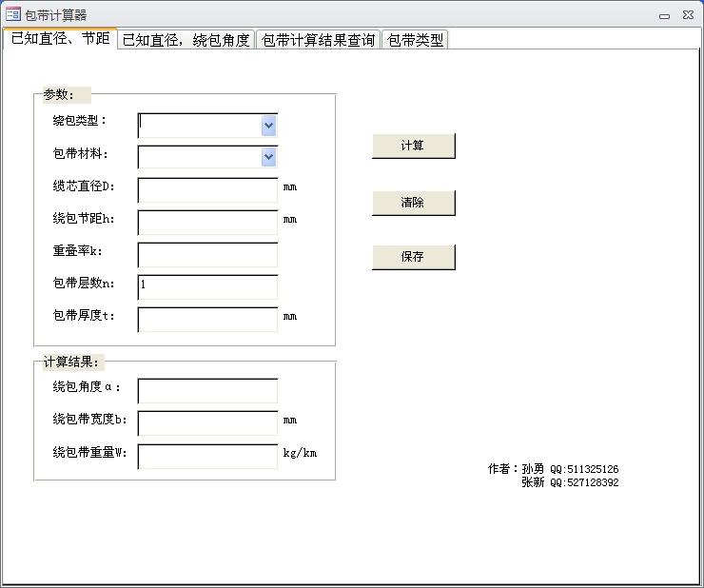Focus the 缆芯直径D input field
This screenshot has width=704, height=588.
coord(207,189)
